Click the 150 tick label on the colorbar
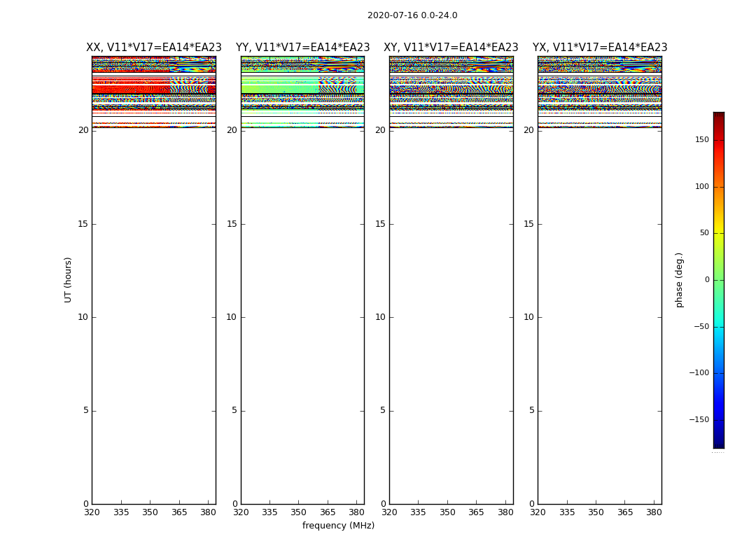735x560 pixels. click(x=701, y=139)
